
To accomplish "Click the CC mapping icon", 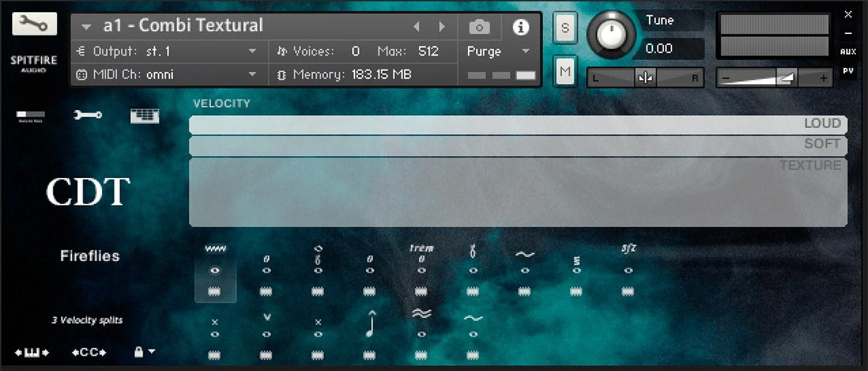I will [x=89, y=352].
